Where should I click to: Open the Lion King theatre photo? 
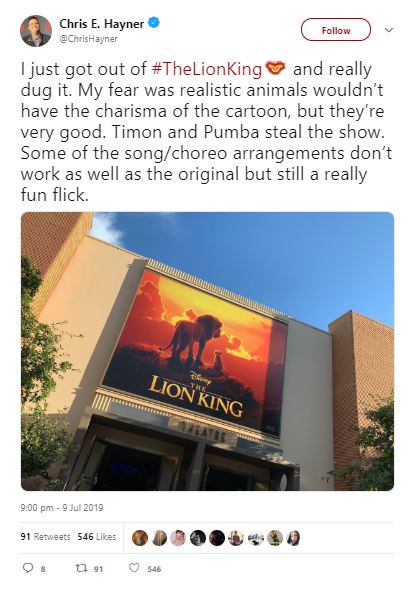coord(207,351)
